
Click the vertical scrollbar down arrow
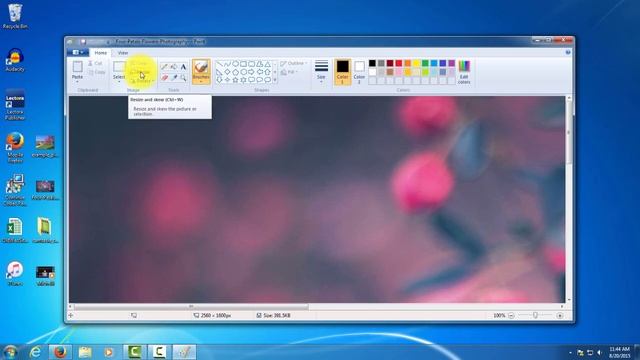(569, 300)
